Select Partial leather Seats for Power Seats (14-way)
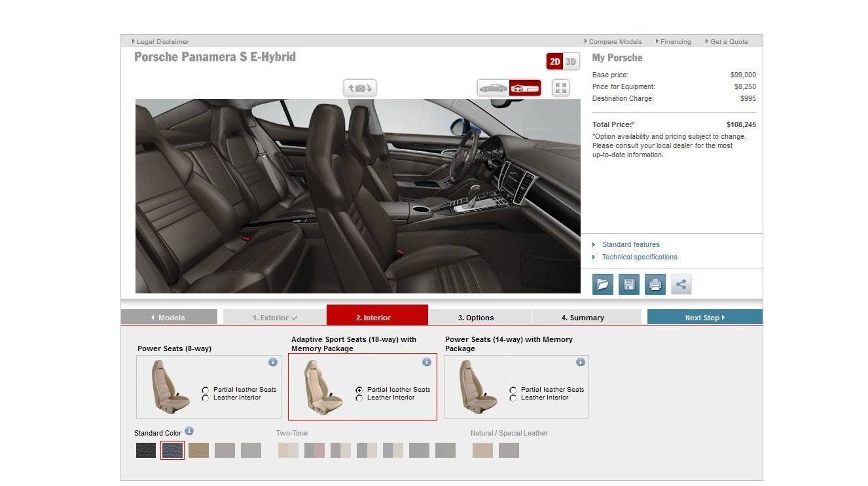Screen dimensions: 868x486 [x=513, y=390]
